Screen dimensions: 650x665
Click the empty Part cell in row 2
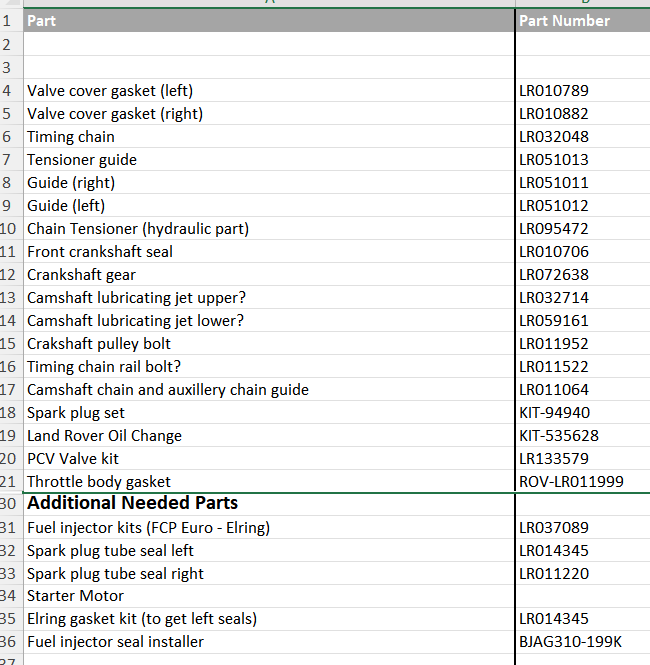[269, 44]
